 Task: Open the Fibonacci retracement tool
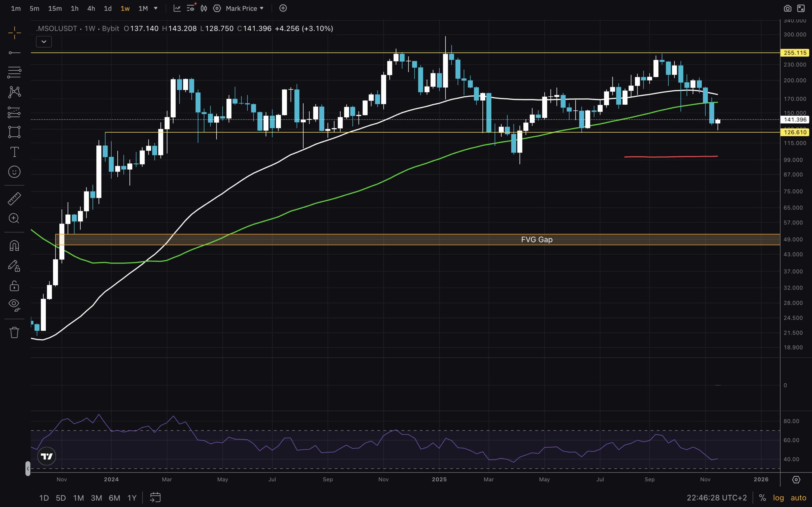point(14,72)
